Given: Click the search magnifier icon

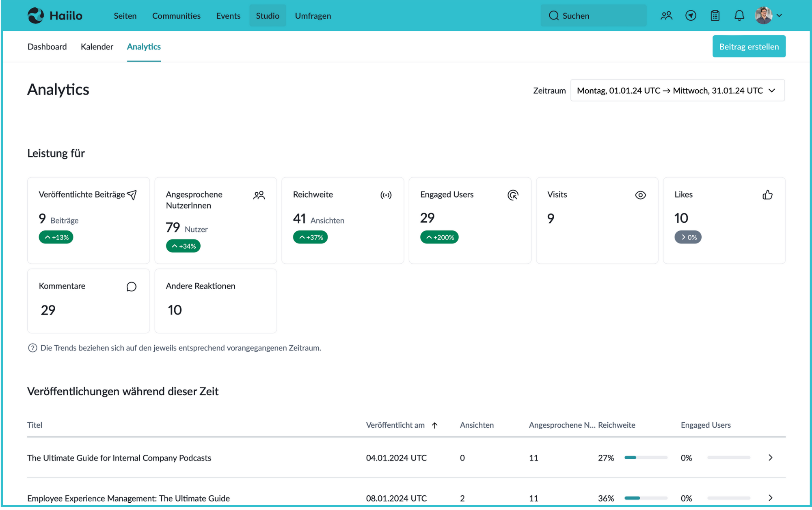Looking at the screenshot, I should 554,15.
